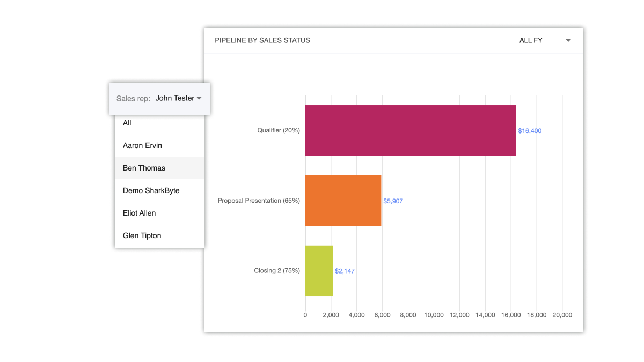This screenshot has height=362, width=644.
Task: Click the Closing 2 (75%) axis label
Action: [x=277, y=271]
